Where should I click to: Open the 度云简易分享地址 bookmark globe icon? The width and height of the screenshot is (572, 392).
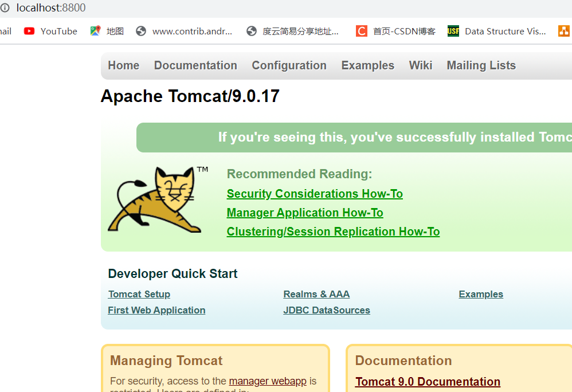pyautogui.click(x=252, y=32)
